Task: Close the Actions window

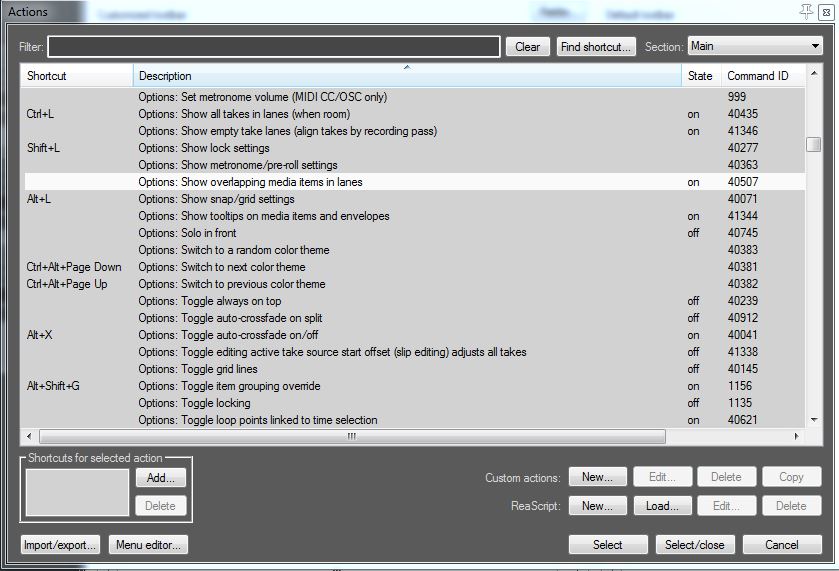Action: 826,12
